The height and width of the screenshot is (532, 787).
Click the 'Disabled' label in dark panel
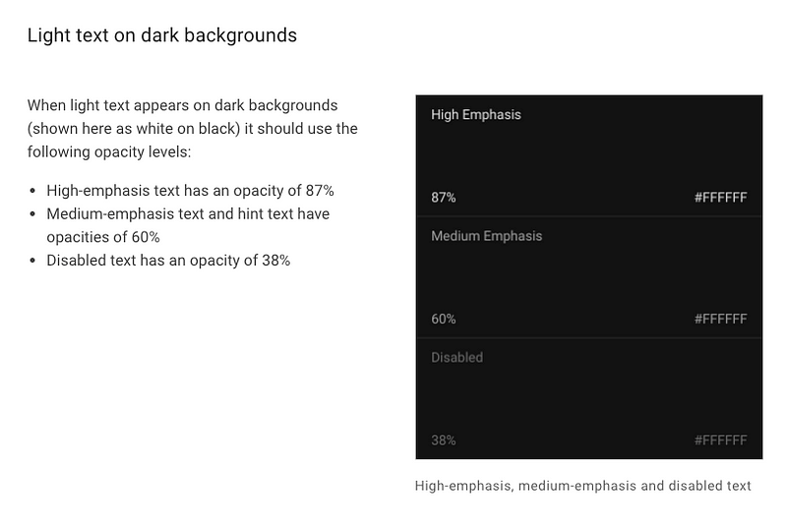coord(456,357)
